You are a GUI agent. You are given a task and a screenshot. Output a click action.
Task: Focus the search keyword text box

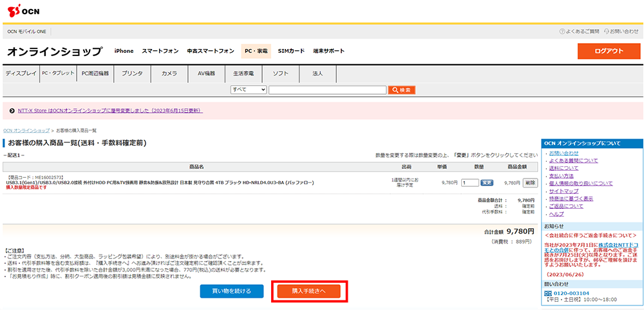[x=327, y=90]
